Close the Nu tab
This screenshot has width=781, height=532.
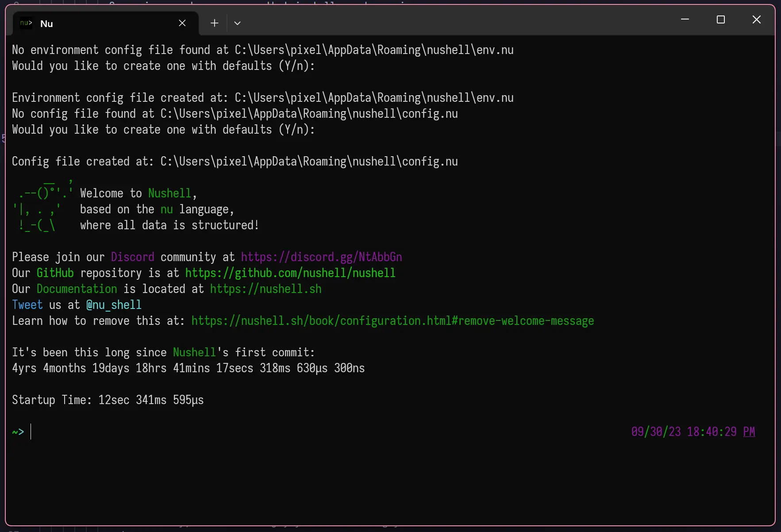pyautogui.click(x=182, y=23)
